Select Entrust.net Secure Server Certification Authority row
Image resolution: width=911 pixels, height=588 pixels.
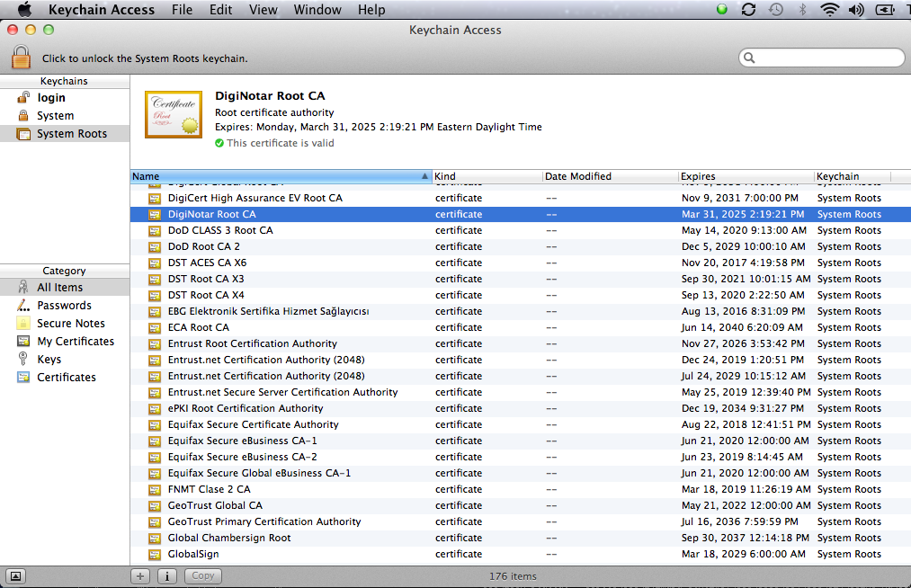point(521,392)
